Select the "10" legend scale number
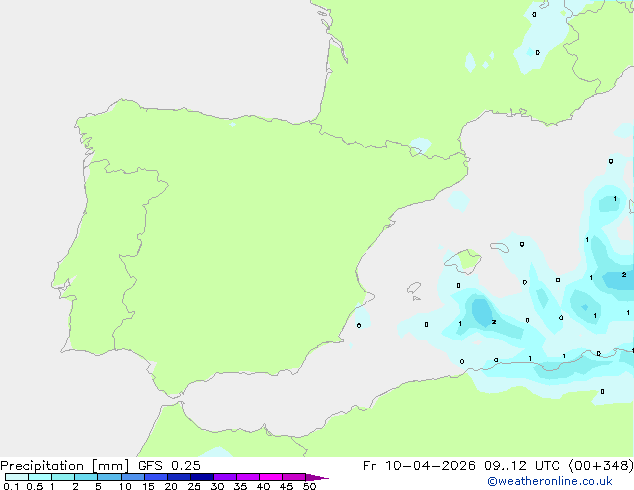The height and width of the screenshot is (490, 634). [125, 486]
